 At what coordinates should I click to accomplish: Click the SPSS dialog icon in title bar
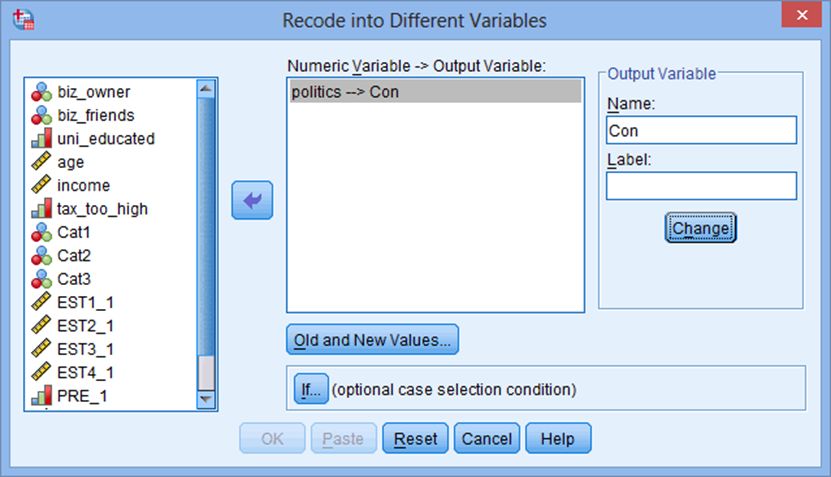[24, 20]
